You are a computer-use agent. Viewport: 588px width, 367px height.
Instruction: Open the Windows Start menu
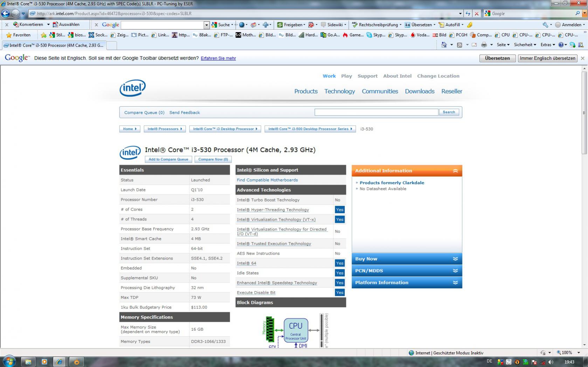(x=9, y=361)
